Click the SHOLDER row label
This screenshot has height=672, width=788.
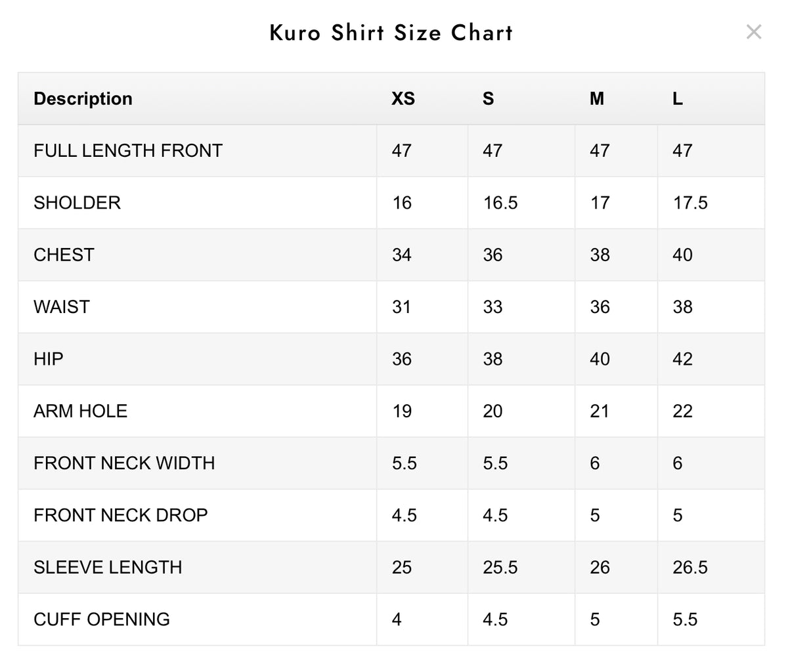[77, 202]
